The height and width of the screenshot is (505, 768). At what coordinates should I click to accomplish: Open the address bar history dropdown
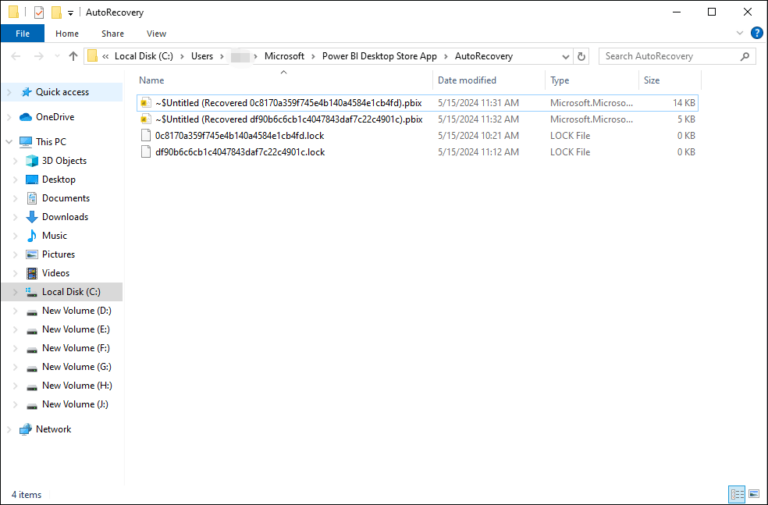(x=566, y=57)
